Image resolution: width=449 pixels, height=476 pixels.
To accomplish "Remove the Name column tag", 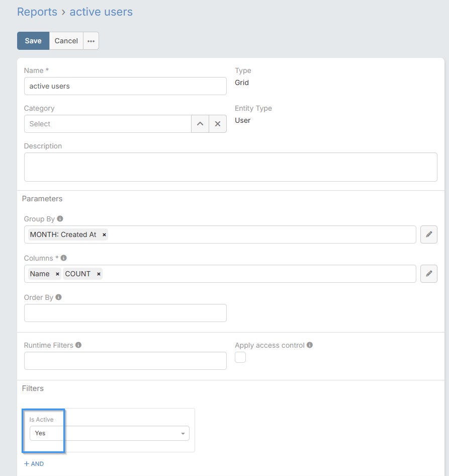I will click(57, 274).
